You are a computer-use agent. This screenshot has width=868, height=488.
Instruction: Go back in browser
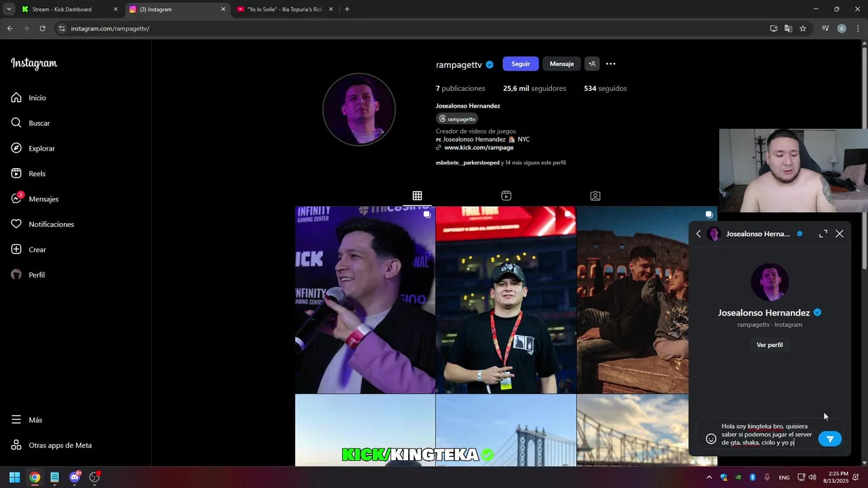coord(9,28)
